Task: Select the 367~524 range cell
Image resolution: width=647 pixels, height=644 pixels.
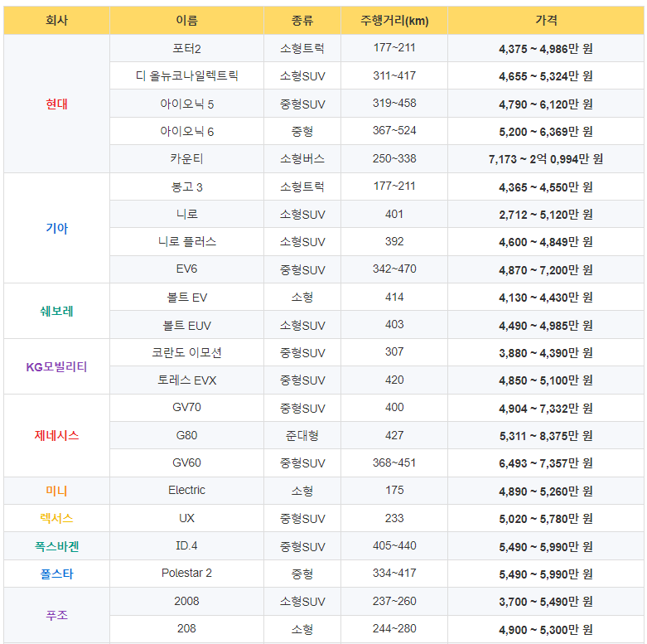Action: (x=394, y=131)
